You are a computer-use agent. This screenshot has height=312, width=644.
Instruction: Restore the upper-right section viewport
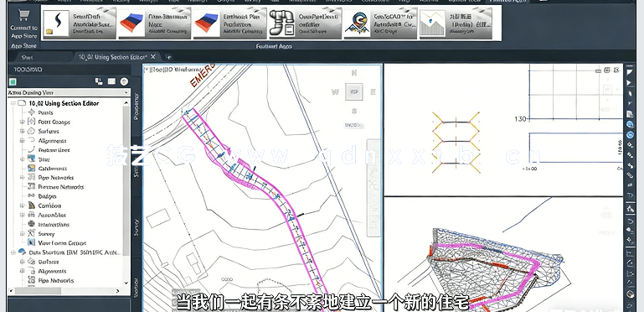point(608,70)
